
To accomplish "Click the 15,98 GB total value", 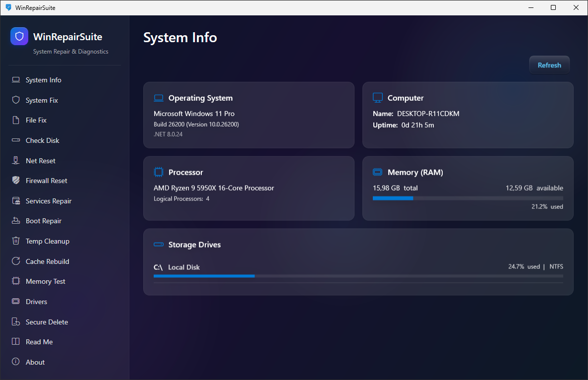I will pos(395,188).
